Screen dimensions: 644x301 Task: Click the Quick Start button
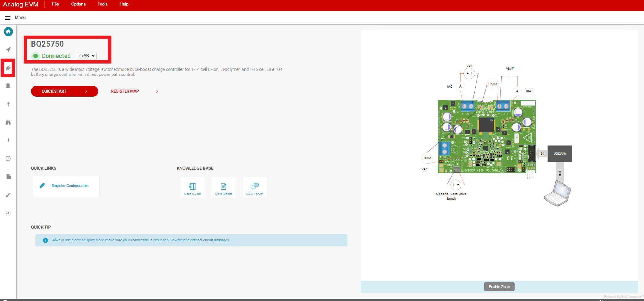[64, 91]
